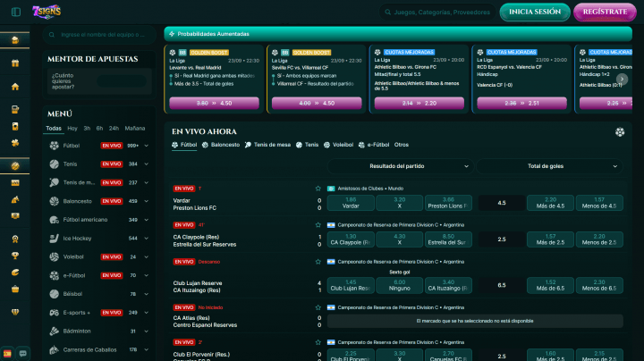Open the diamond VIP sidebar icon
Image resolution: width=644 pixels, height=361 pixels.
(x=15, y=312)
